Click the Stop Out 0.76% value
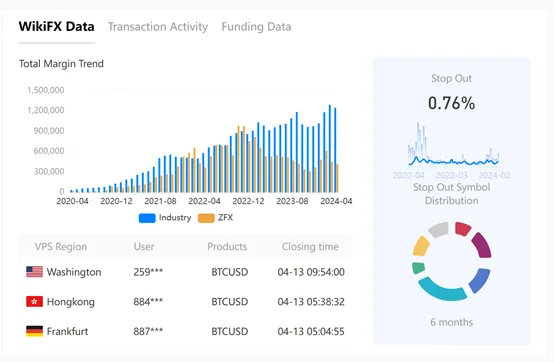The height and width of the screenshot is (362, 554). pos(452,103)
